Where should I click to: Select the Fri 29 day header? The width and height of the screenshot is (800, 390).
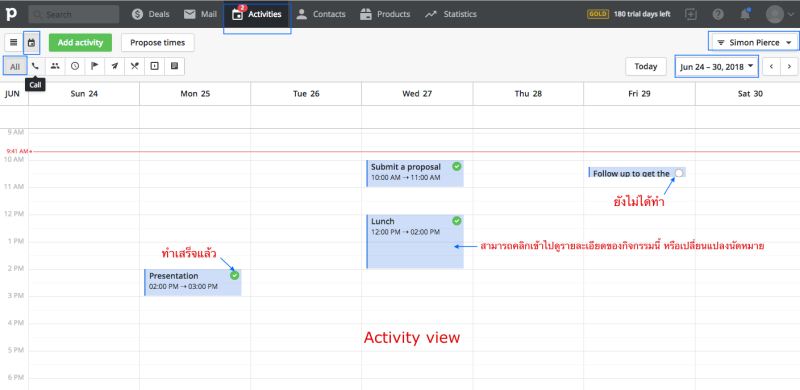pyautogui.click(x=639, y=94)
